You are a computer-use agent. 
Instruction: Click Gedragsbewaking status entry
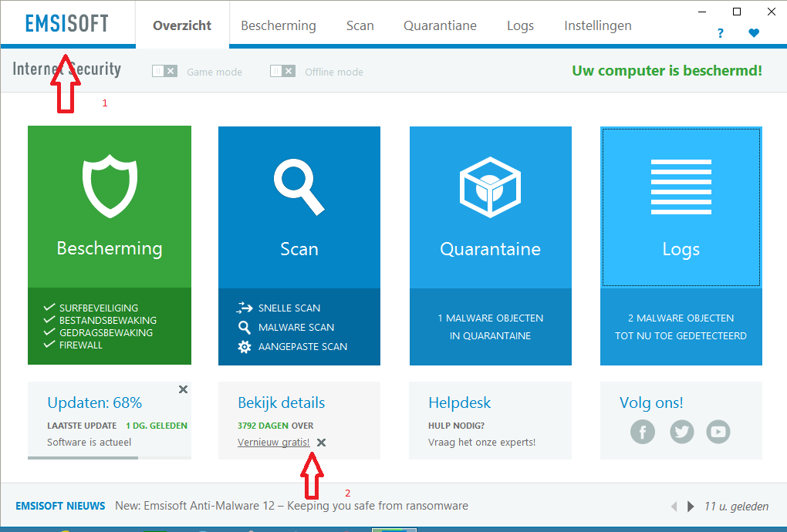[106, 332]
